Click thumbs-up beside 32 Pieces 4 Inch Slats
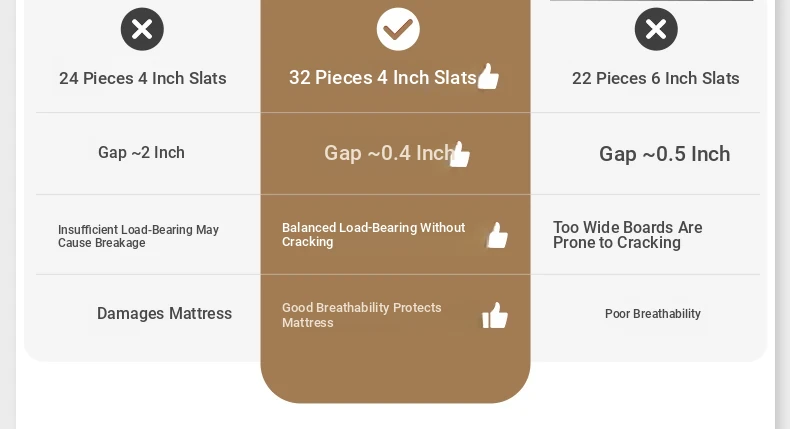The height and width of the screenshot is (429, 790). [x=488, y=76]
